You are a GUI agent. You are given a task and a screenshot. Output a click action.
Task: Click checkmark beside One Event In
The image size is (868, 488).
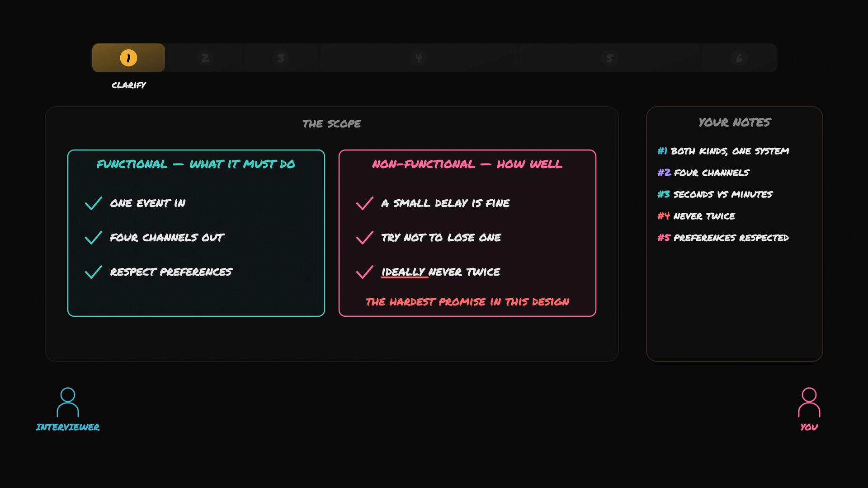click(x=94, y=203)
